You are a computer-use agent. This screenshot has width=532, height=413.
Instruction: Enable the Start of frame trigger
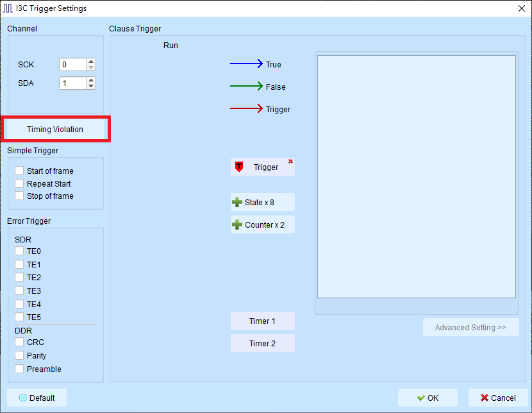pyautogui.click(x=19, y=171)
